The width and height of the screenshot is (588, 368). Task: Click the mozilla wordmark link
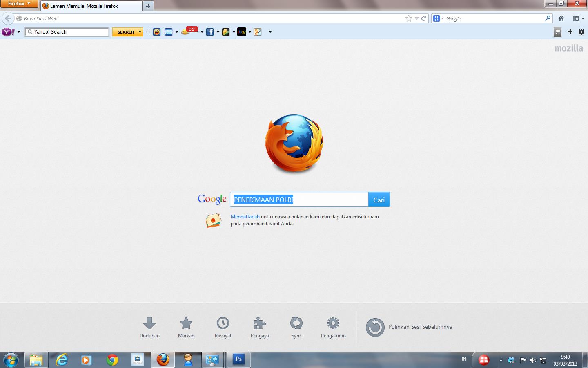569,48
